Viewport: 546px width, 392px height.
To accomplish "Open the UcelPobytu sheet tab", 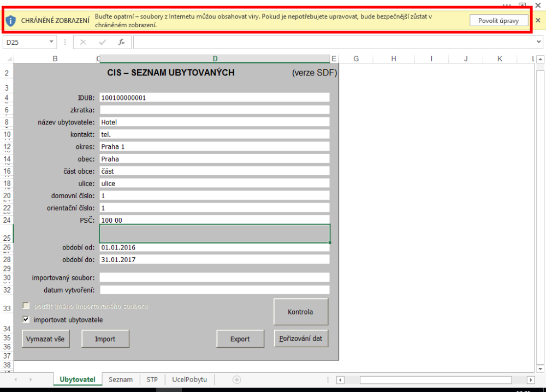I will tap(189, 379).
